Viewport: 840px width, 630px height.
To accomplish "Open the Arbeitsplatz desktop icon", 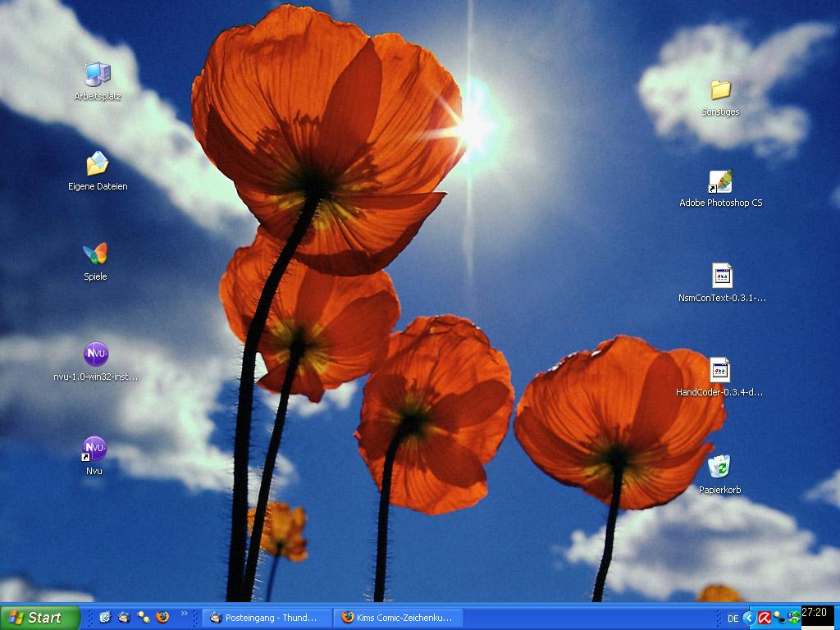I will coord(98,75).
